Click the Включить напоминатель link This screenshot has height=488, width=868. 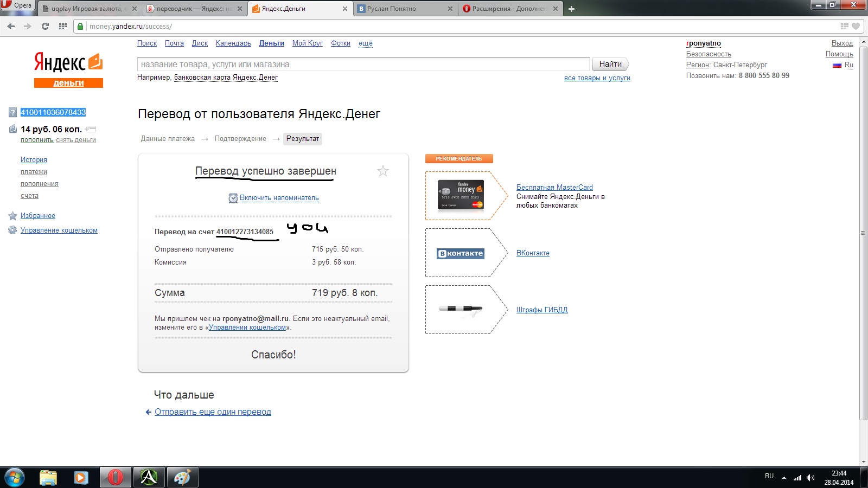[279, 198]
